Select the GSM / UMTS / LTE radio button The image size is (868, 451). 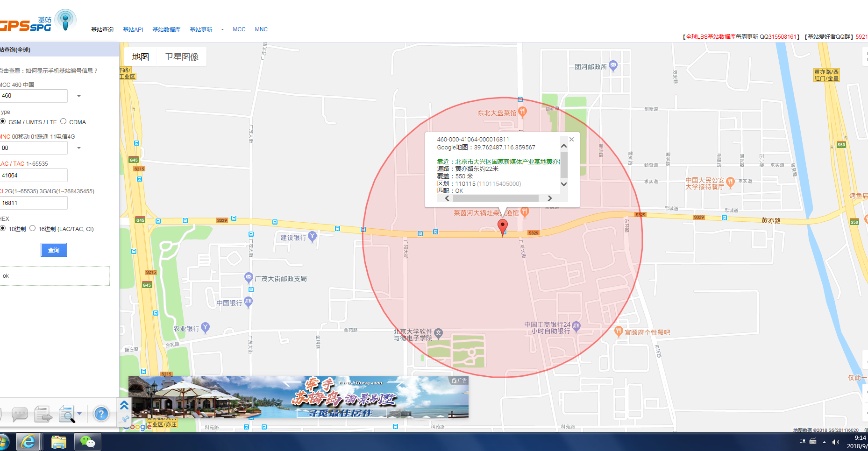(x=3, y=121)
